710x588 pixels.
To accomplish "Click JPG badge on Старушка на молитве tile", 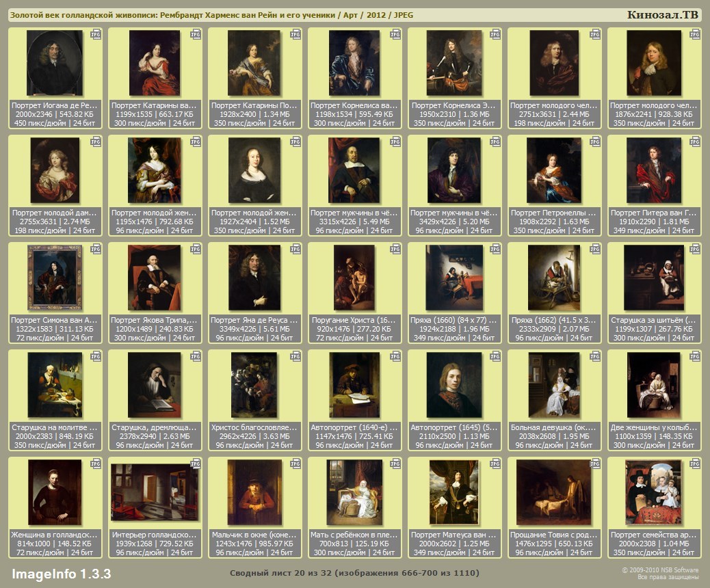I will [96, 356].
